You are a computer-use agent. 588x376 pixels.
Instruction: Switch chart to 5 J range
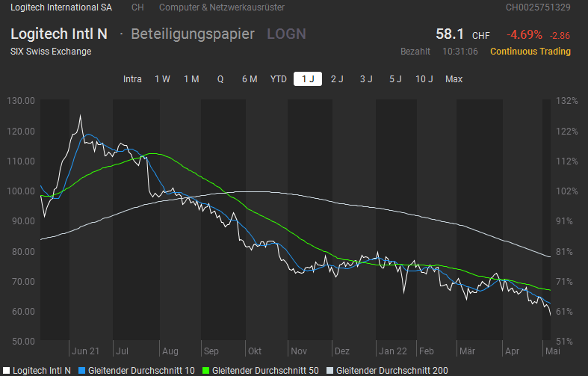(395, 79)
